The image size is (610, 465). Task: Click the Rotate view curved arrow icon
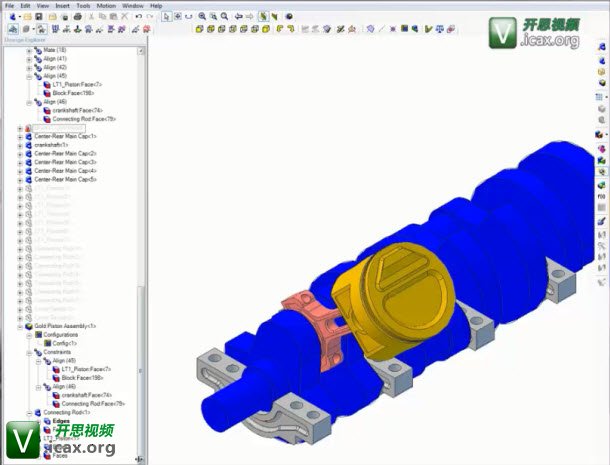click(x=189, y=16)
